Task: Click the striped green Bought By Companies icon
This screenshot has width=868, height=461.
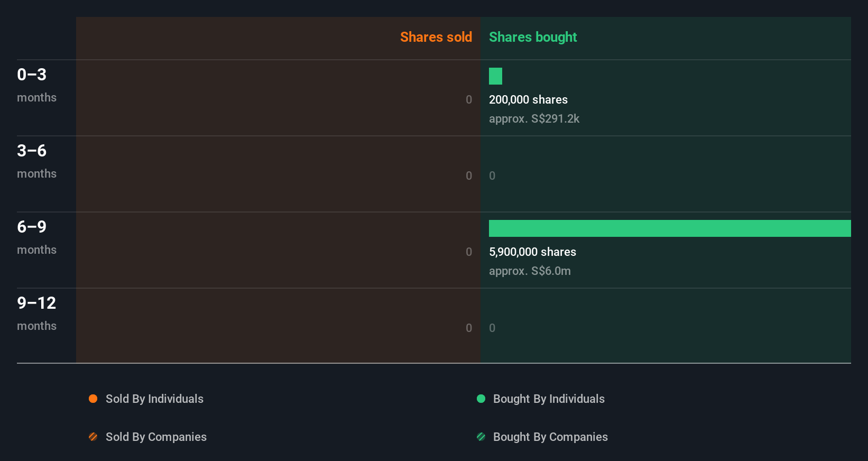Action: (x=481, y=437)
